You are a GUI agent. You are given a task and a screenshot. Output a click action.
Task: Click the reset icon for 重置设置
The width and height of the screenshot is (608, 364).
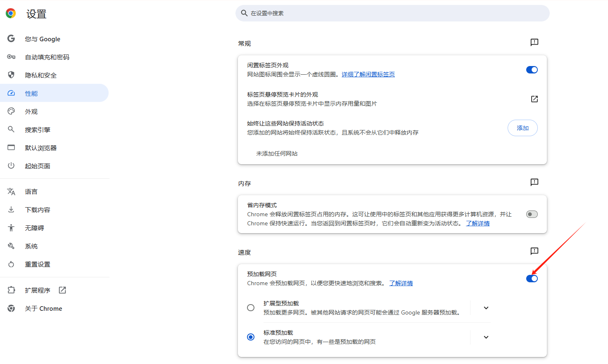[11, 264]
